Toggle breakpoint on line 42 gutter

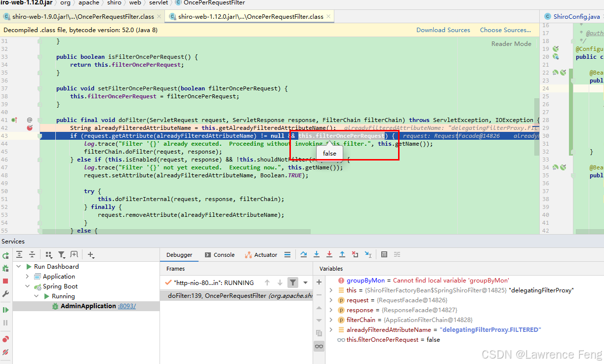29,128
